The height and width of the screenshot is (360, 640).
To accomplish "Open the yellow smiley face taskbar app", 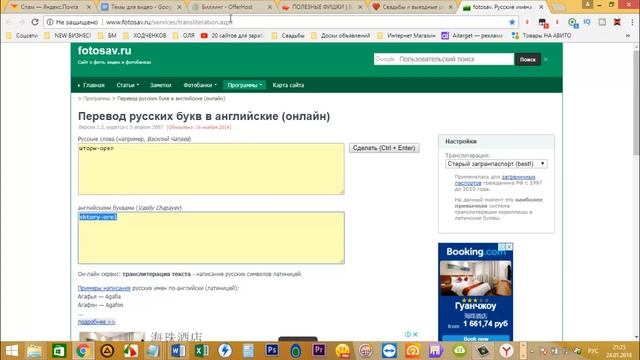I will click(x=342, y=351).
